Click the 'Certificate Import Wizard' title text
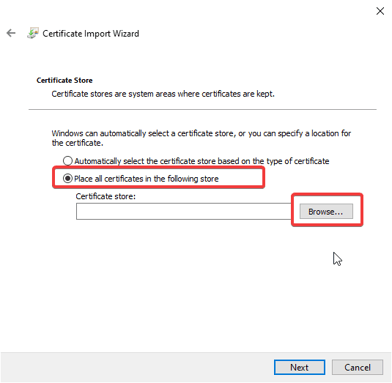The height and width of the screenshot is (383, 392). (91, 34)
